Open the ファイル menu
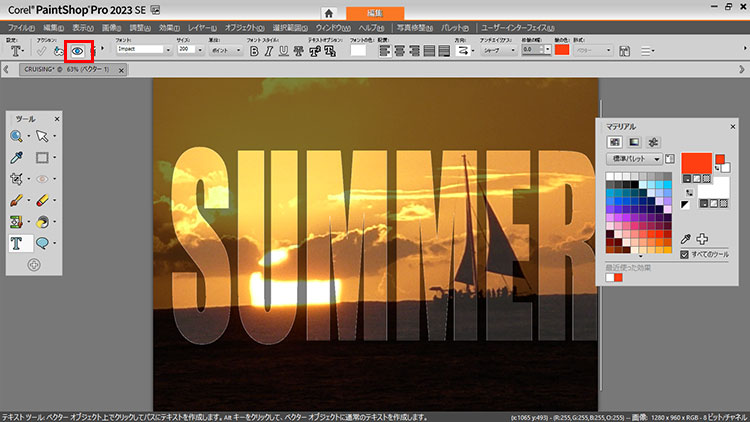The image size is (750, 422). click(21, 27)
